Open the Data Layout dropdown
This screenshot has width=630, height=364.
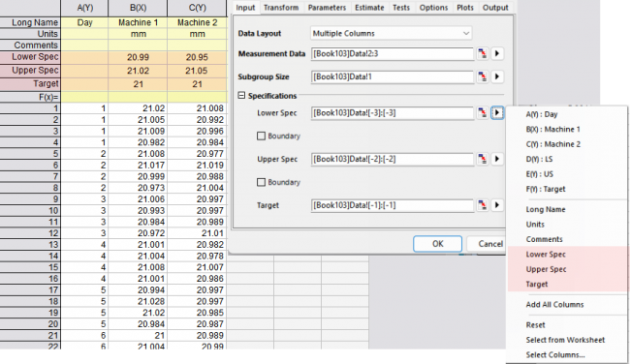pyautogui.click(x=392, y=33)
